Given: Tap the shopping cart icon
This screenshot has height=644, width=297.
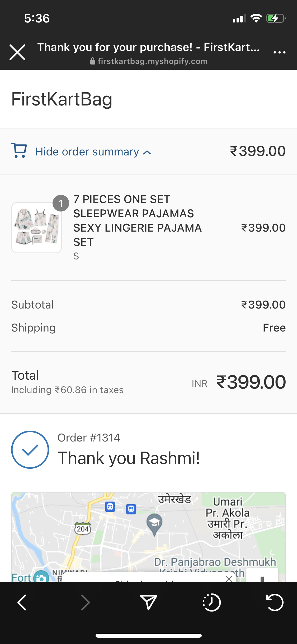Looking at the screenshot, I should 19,151.
